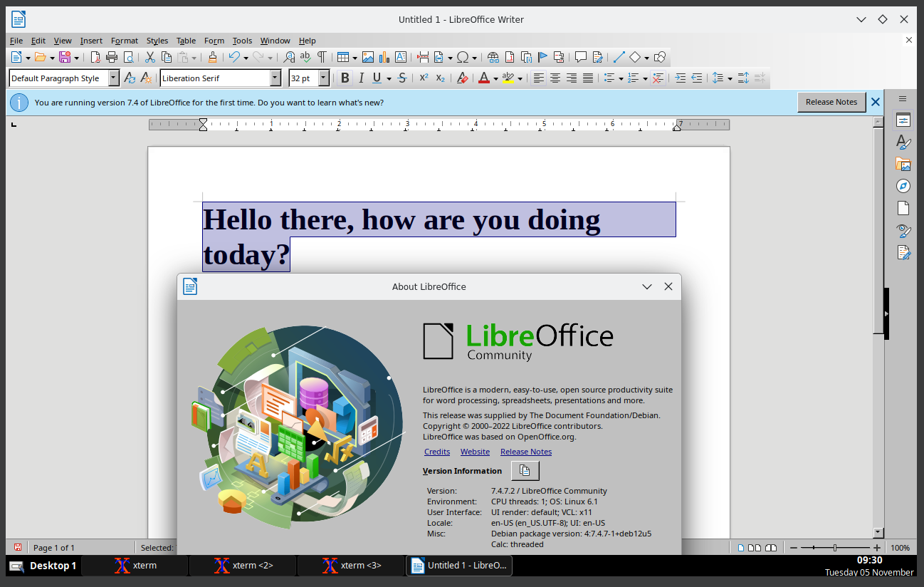The width and height of the screenshot is (924, 587).
Task: Switch to xterm <2> in the taskbar
Action: (x=243, y=566)
